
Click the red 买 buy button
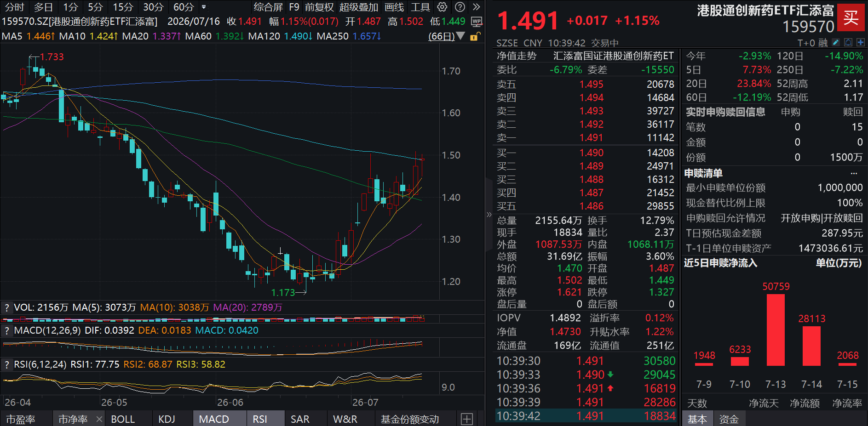coord(851,17)
